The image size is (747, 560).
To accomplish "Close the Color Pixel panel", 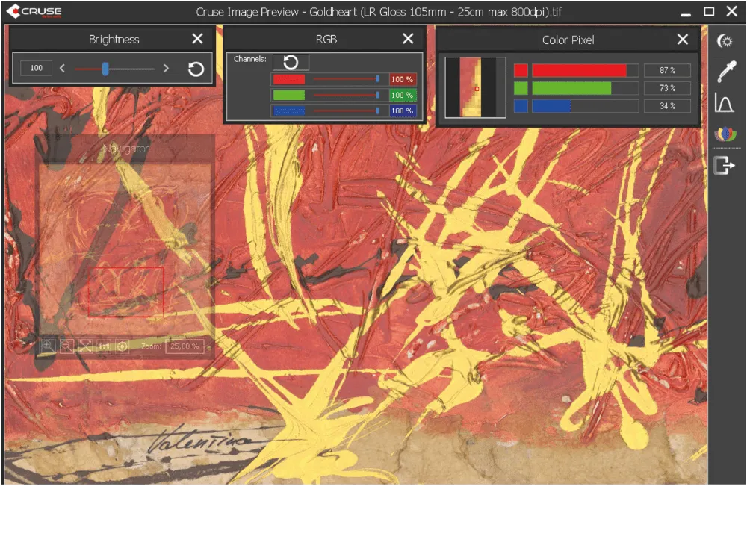I will click(x=683, y=40).
